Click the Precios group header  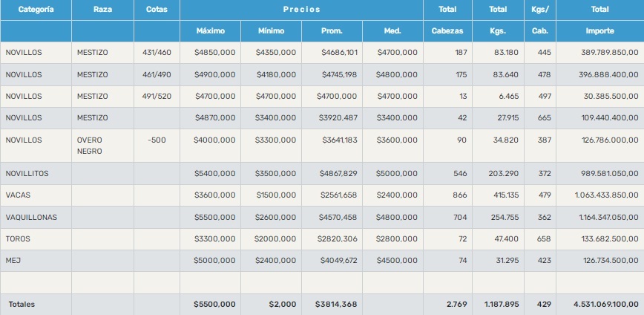(x=301, y=10)
